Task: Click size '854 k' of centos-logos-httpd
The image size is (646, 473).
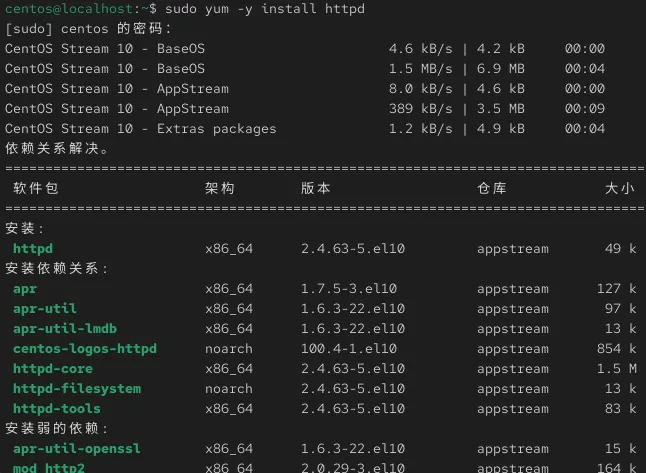Action: 616,349
